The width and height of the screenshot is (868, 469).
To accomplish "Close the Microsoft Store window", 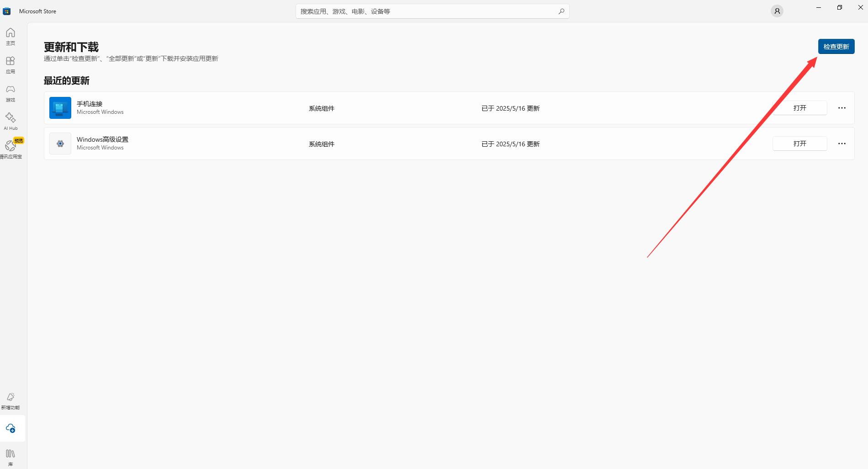I will click(x=861, y=7).
